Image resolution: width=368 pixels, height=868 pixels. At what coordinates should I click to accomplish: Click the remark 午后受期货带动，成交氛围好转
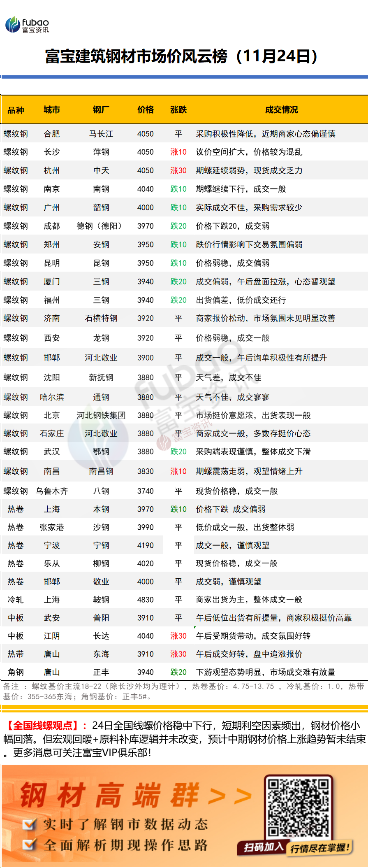coord(253,636)
